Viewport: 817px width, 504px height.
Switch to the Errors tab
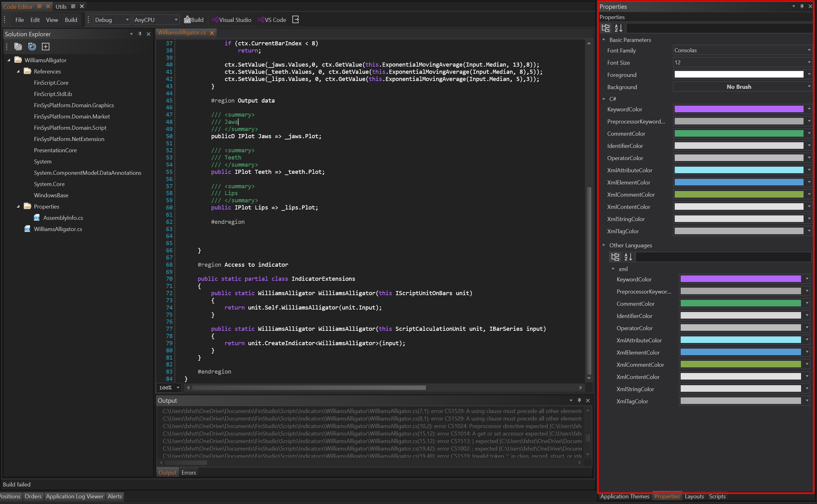[188, 472]
